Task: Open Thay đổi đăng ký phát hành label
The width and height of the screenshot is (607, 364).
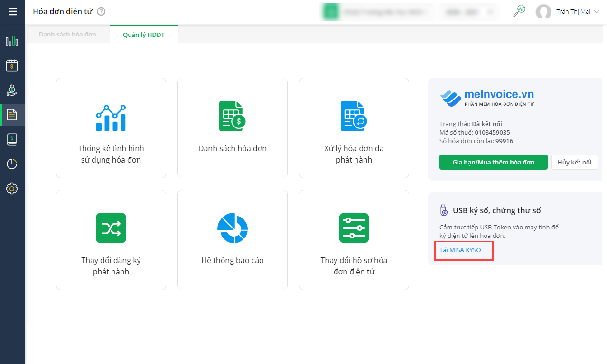Action: click(111, 266)
